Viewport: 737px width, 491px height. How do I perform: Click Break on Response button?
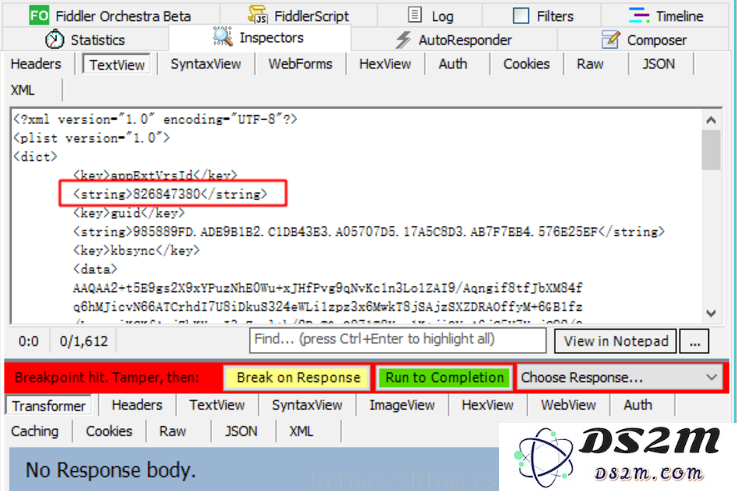[298, 378]
